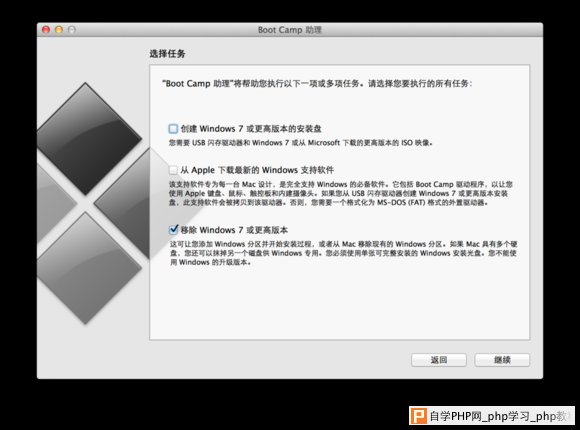This screenshot has width=580, height=430.
Task: Click the empty white area of the task panel
Action: 340,303
